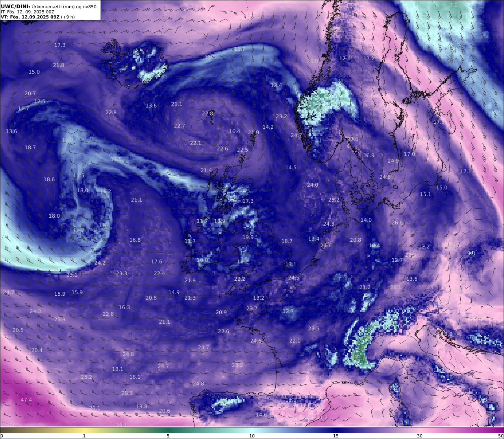The image size is (504, 439).
Task: Click the 20.6 value on the map
Action: (165, 411)
